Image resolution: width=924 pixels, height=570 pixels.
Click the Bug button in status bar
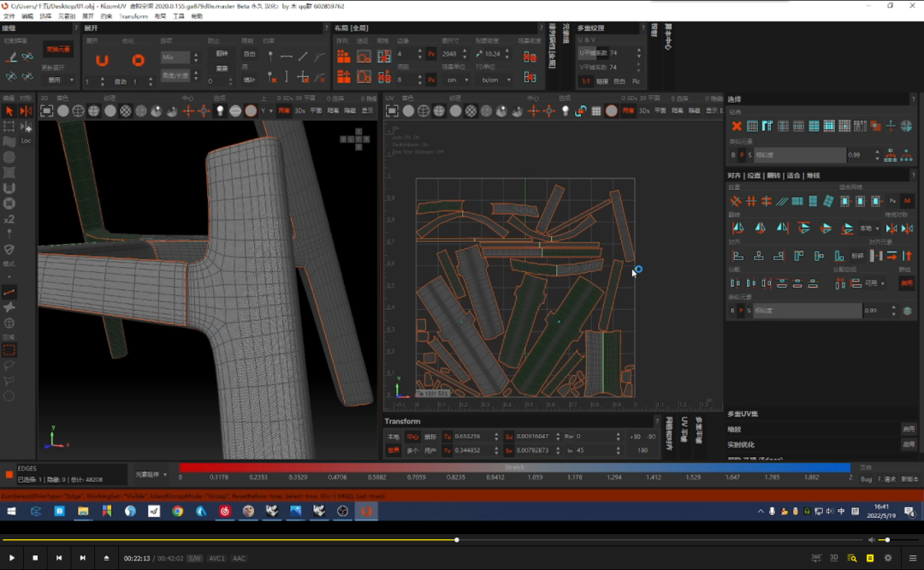pyautogui.click(x=866, y=479)
